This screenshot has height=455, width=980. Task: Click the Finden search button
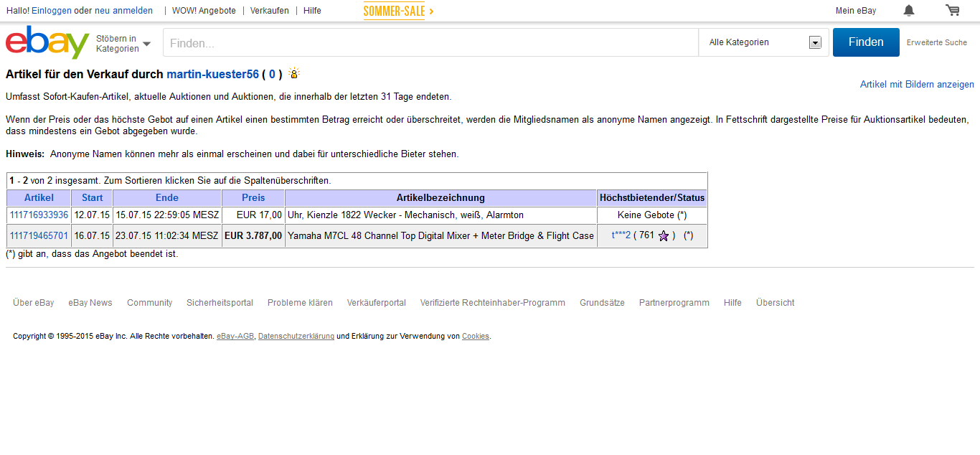click(866, 42)
